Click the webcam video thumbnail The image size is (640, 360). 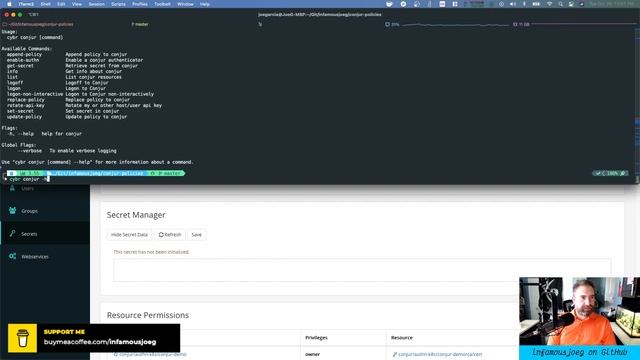(x=580, y=311)
